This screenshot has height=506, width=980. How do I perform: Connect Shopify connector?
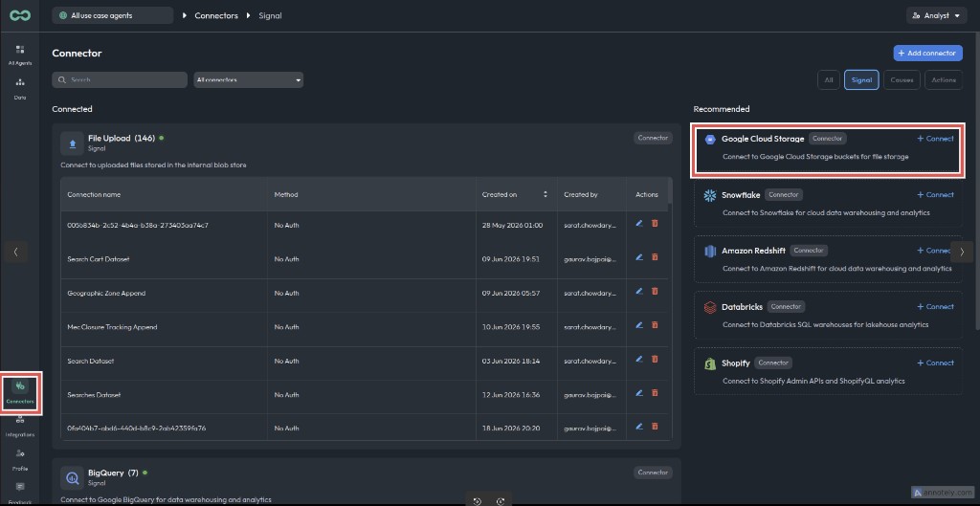click(x=935, y=363)
